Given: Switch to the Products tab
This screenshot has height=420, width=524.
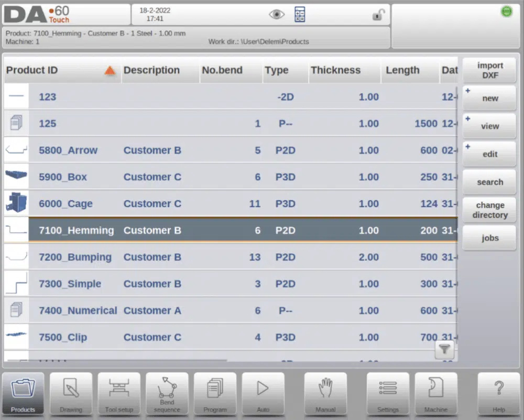Looking at the screenshot, I should pos(23,394).
